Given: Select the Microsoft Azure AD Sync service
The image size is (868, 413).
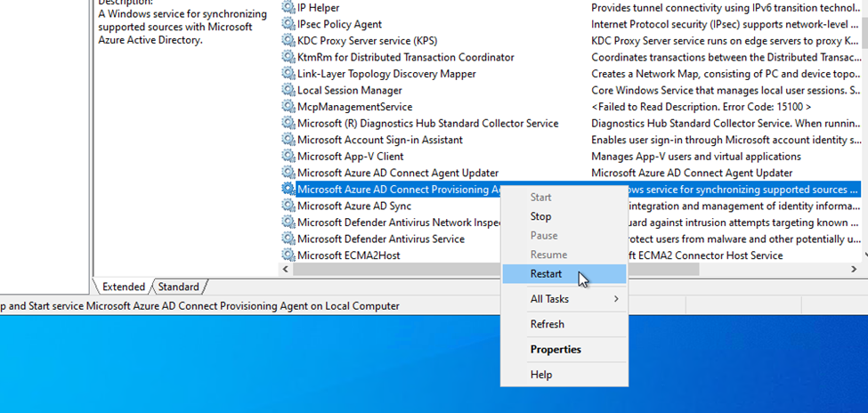Looking at the screenshot, I should click(354, 206).
